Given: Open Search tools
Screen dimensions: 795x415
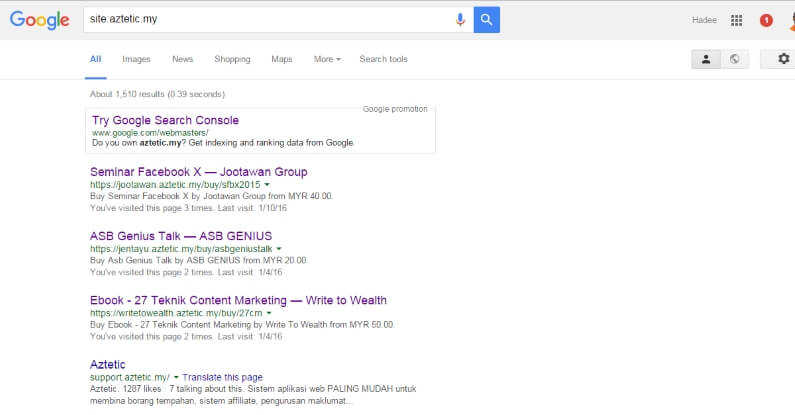Looking at the screenshot, I should [383, 59].
